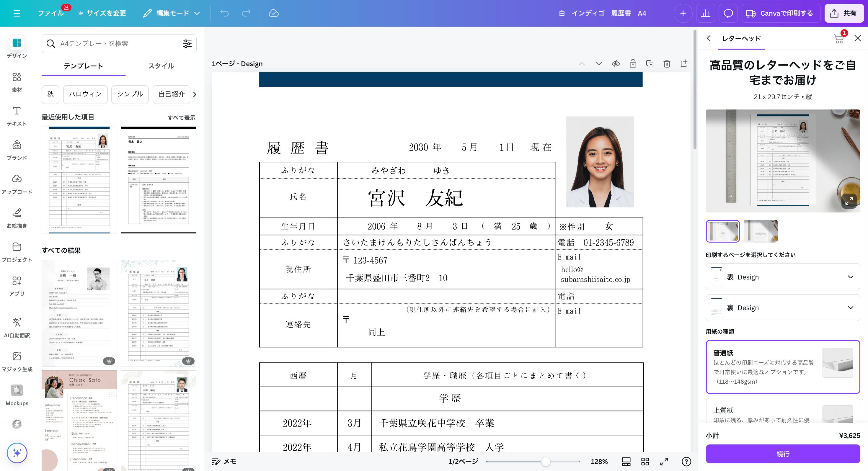This screenshot has width=868, height=471.
Task: Hide page 1 with the eye toggle
Action: [x=616, y=63]
